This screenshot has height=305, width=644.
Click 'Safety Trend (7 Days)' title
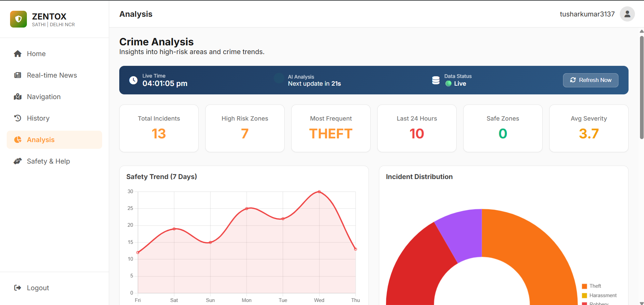(x=162, y=177)
